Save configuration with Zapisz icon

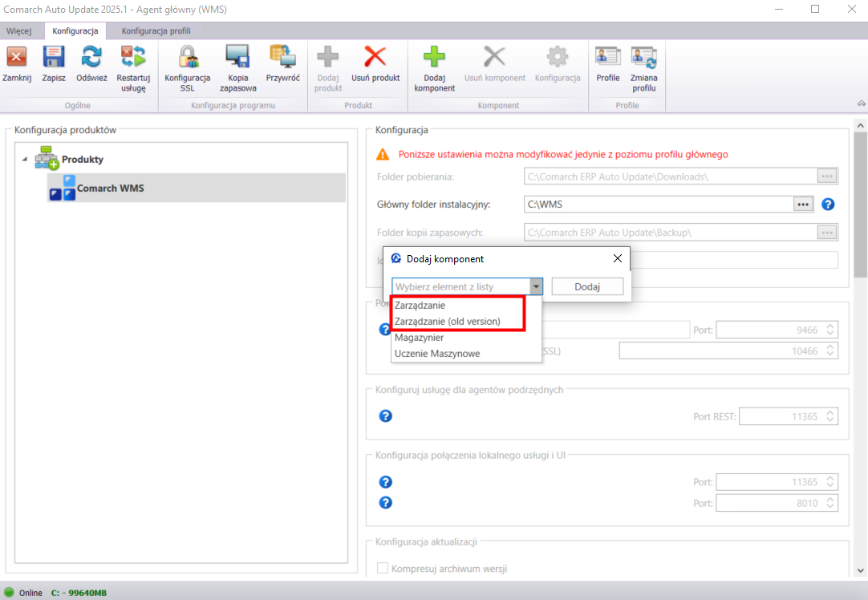click(x=54, y=57)
